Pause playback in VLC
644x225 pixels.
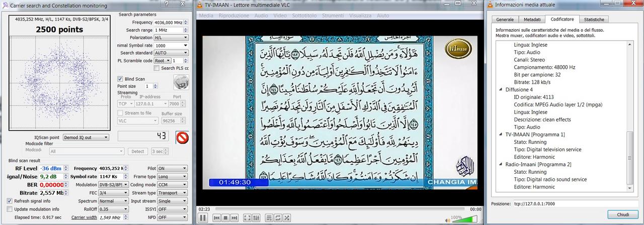coord(203,218)
